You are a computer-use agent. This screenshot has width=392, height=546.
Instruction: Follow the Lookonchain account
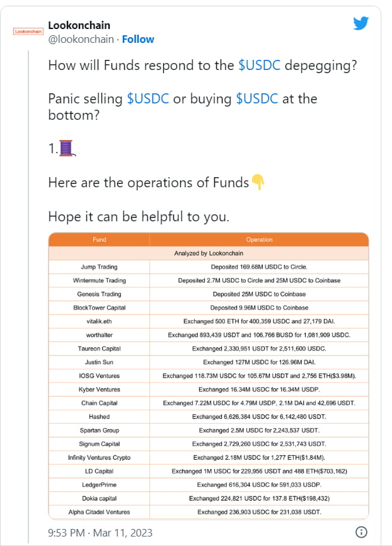(x=138, y=39)
